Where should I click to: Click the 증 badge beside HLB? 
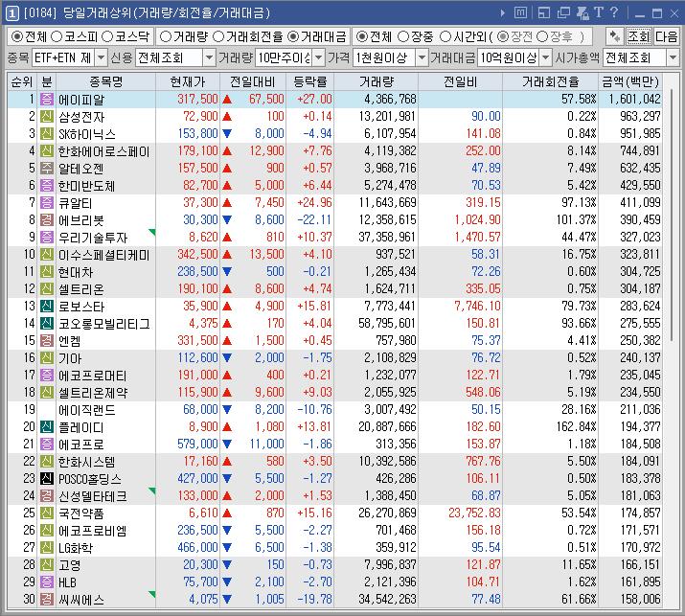47,582
